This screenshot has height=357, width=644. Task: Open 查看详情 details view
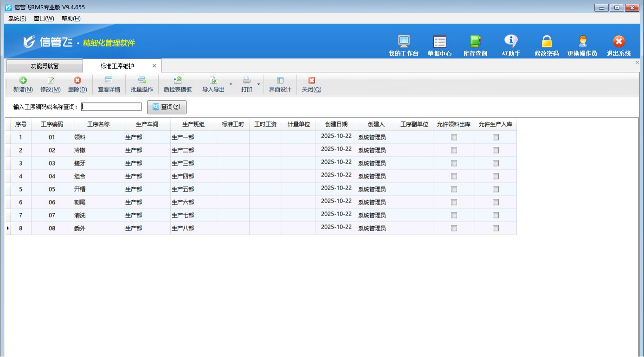pyautogui.click(x=109, y=84)
